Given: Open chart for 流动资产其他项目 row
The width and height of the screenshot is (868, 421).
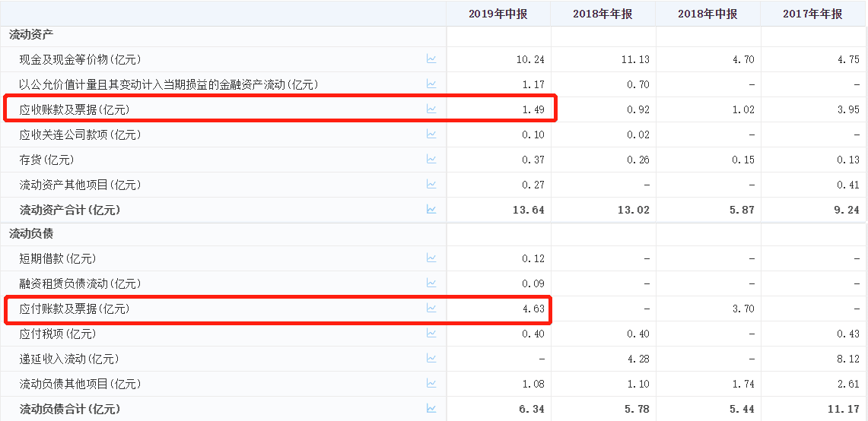Looking at the screenshot, I should pyautogui.click(x=431, y=184).
